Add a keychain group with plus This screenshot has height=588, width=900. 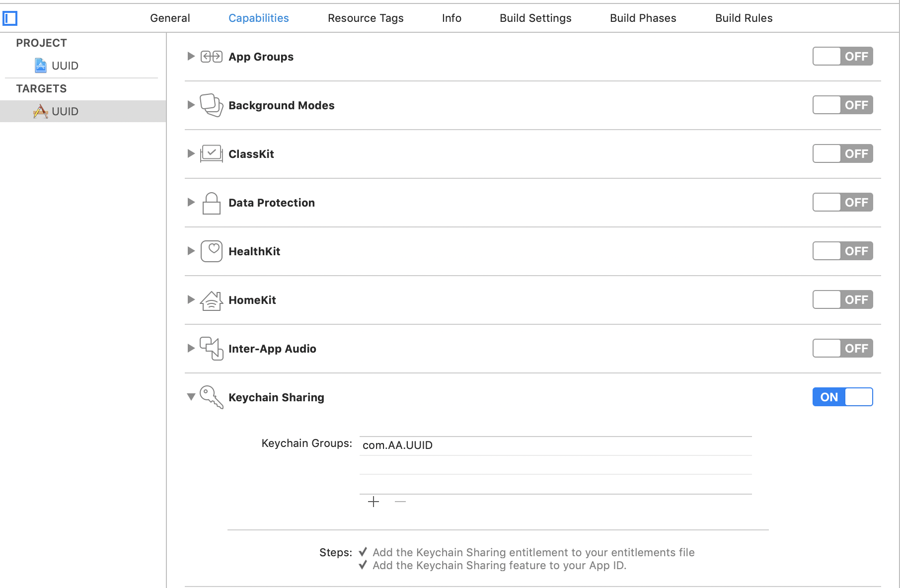pos(374,502)
